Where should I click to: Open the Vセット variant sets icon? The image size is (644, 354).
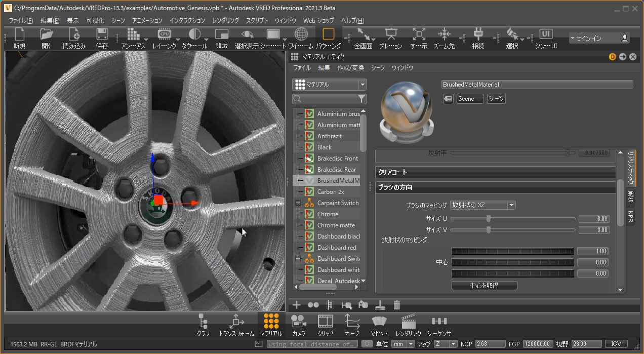point(379,321)
